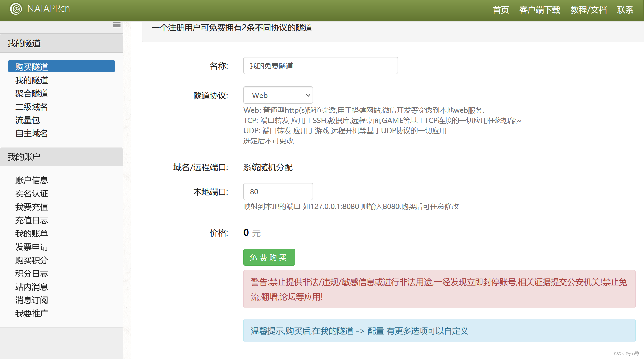
Task: Collapse the 我的账户 section header
Action: 61,156
